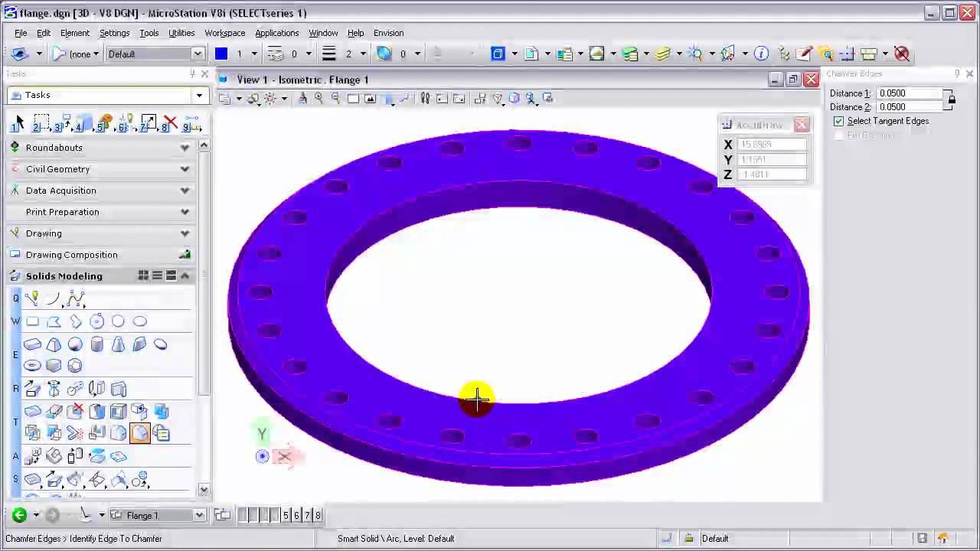Select the Torus solid primitive tool
Viewport: 980px width, 551px height.
pyautogui.click(x=32, y=366)
